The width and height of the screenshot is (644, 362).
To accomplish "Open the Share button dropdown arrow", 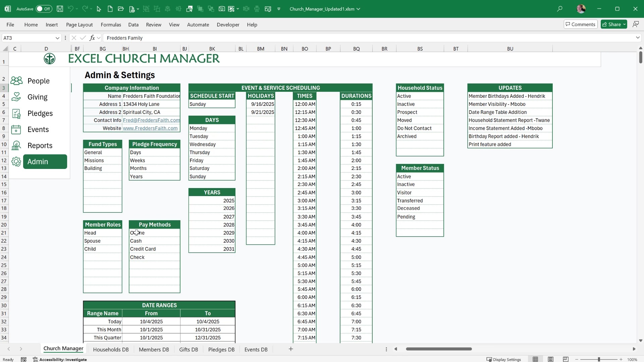I will [624, 24].
